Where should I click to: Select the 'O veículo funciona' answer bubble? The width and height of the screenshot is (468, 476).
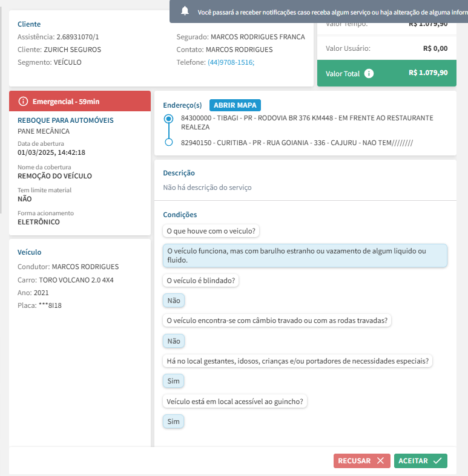305,255
